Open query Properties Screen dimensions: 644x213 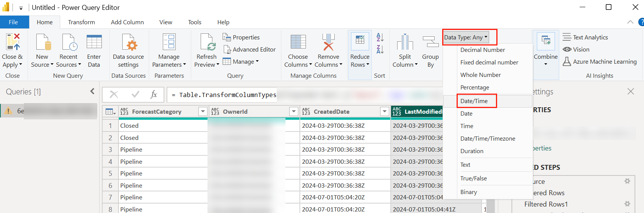[241, 37]
